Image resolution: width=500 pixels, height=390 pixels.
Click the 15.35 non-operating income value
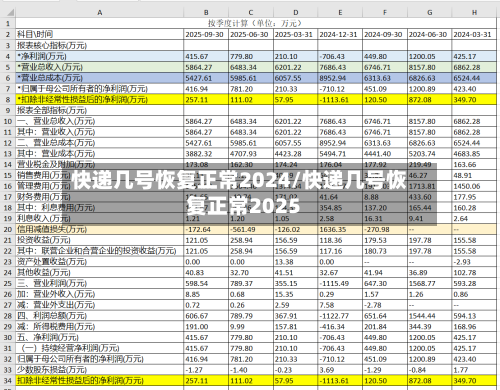[x=284, y=294]
